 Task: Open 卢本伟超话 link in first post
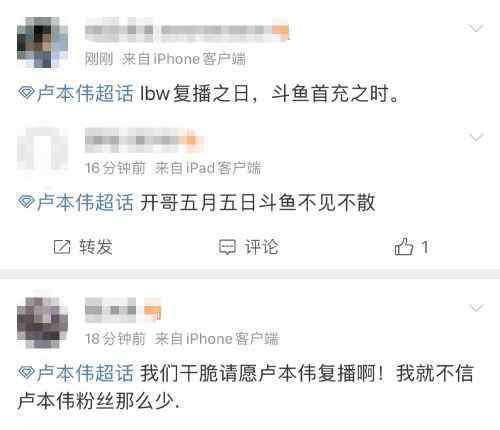(85, 93)
